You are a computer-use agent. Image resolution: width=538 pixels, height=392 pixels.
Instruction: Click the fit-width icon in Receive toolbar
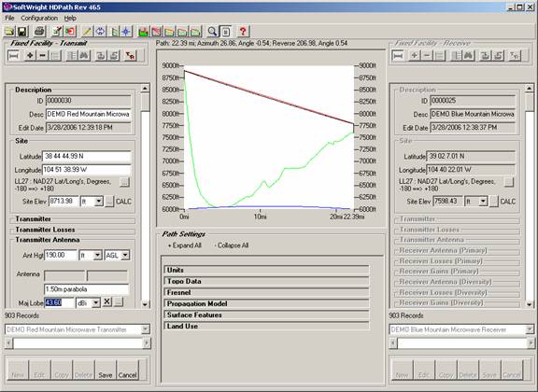click(398, 56)
